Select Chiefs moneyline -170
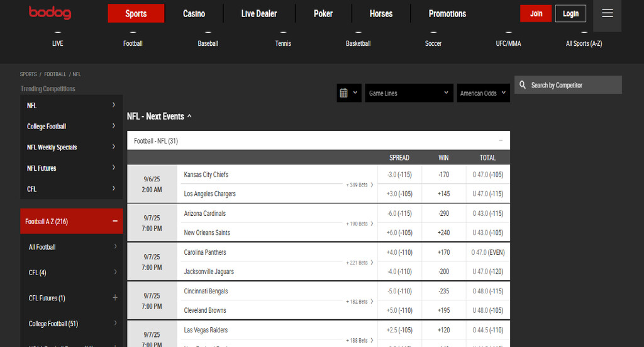This screenshot has height=347, width=644. click(x=443, y=174)
